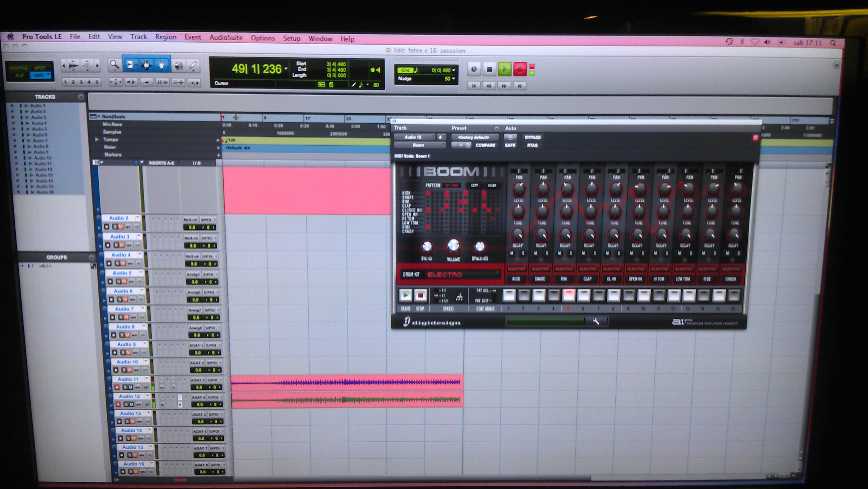Click pattern Copy button in Boom
The height and width of the screenshot is (489, 868).
coord(474,185)
